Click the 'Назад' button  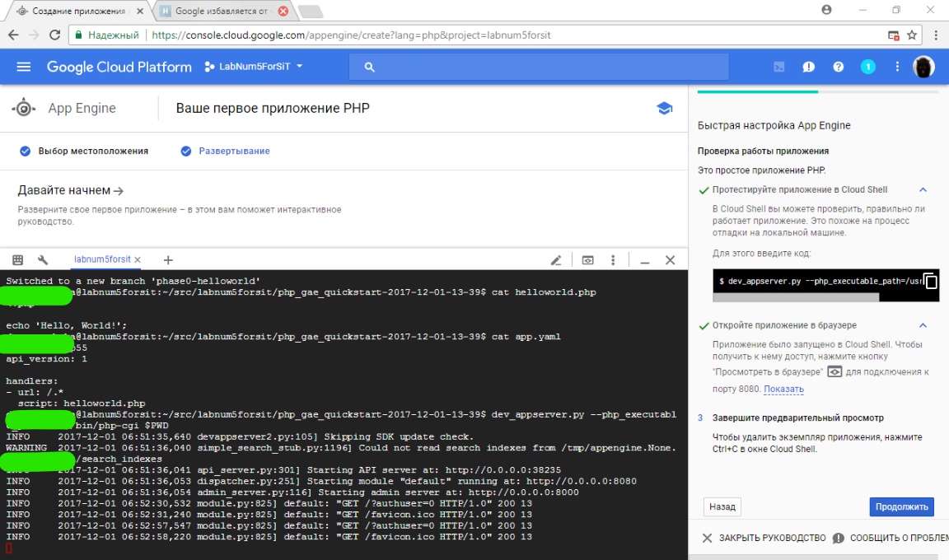pos(722,506)
